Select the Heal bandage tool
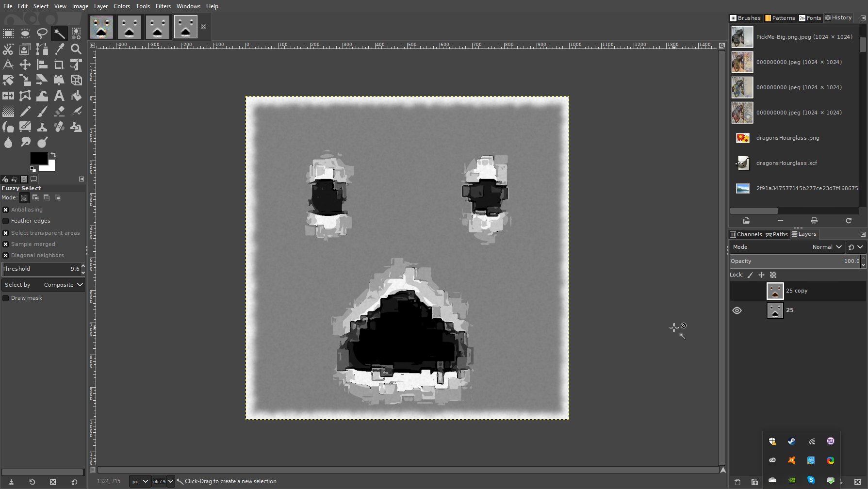The image size is (868, 489). (x=59, y=127)
